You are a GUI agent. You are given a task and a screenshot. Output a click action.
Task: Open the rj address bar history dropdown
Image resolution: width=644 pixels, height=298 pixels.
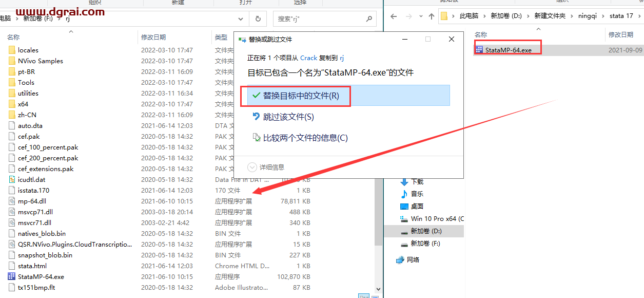pyautogui.click(x=241, y=19)
